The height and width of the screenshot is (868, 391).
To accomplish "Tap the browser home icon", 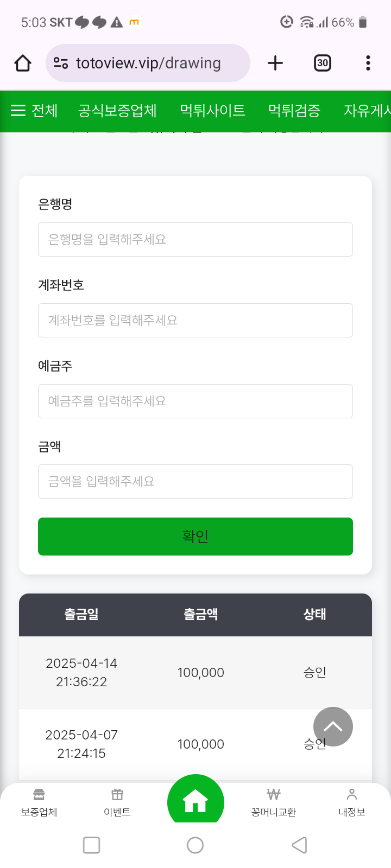I will pos(23,63).
